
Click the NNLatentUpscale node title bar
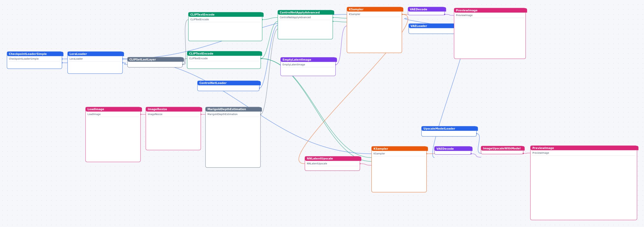pyautogui.click(x=333, y=159)
